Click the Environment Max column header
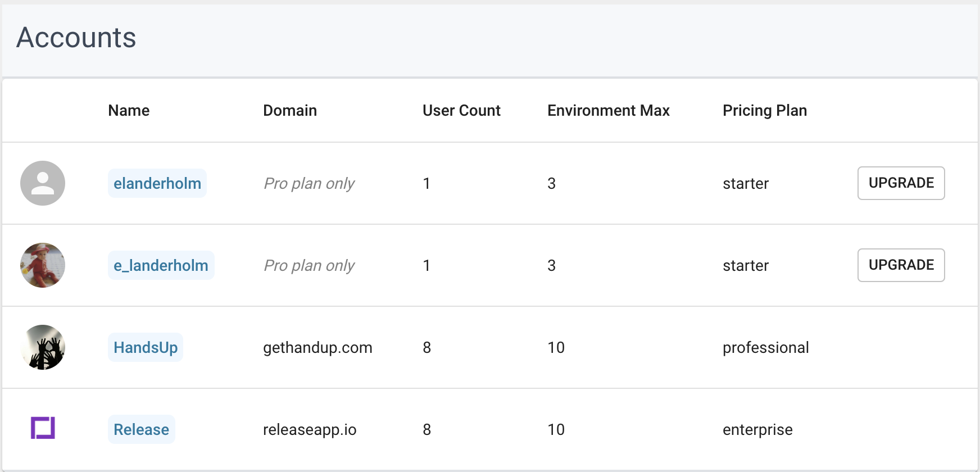Viewport: 980px width, 472px height. click(609, 110)
